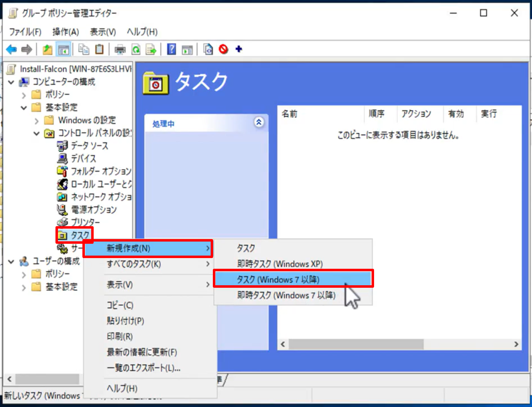
Task: Click the blue question mark Help icon
Action: click(x=171, y=49)
